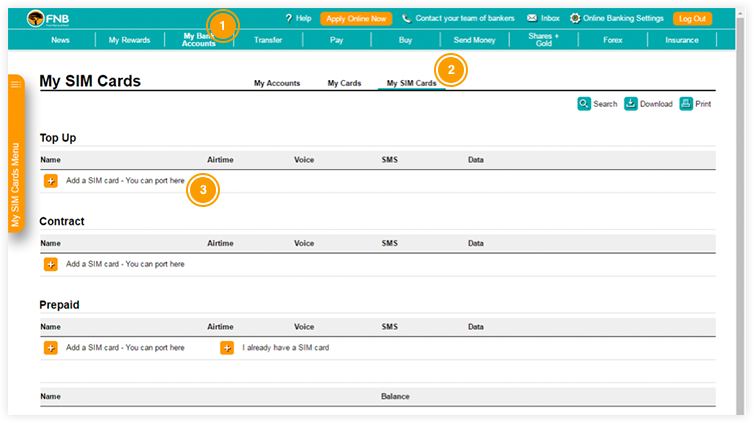Click Add a SIM card text under Prepaid
The height and width of the screenshot is (423, 754).
(x=125, y=348)
